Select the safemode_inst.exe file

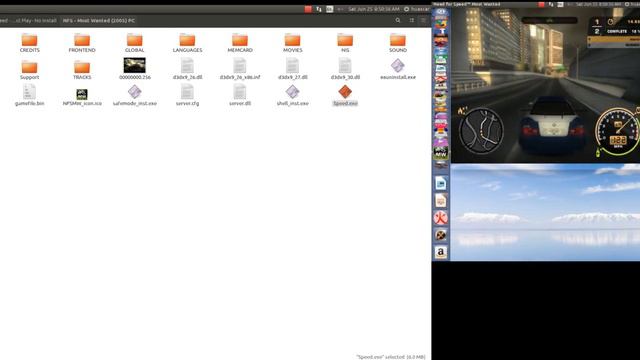pos(135,95)
